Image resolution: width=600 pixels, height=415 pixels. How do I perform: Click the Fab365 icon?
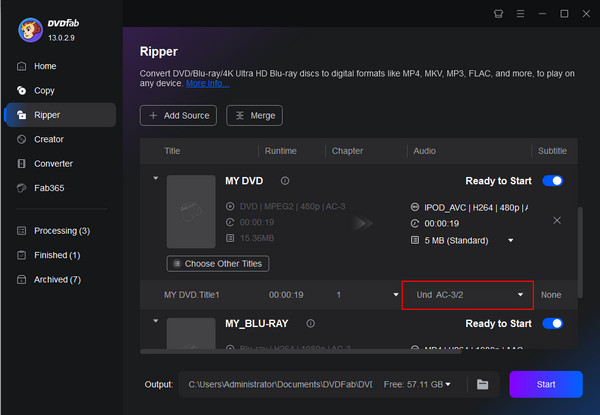tap(21, 188)
